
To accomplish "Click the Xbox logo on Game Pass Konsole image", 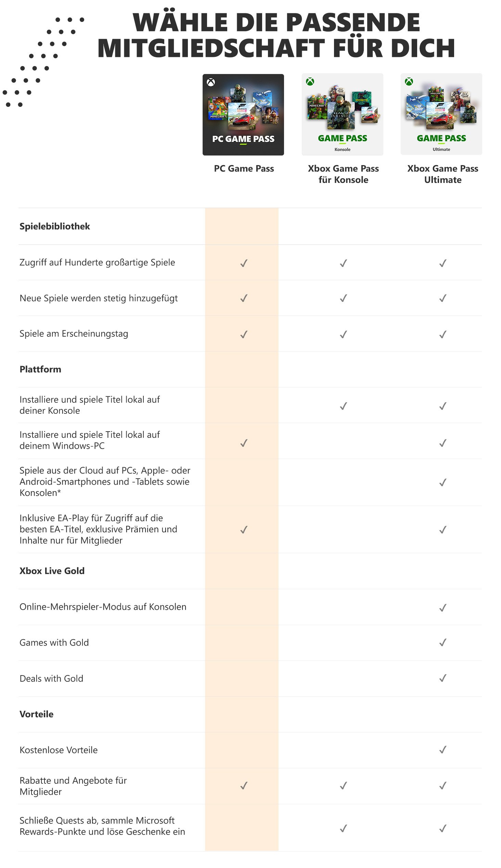I will pos(310,82).
